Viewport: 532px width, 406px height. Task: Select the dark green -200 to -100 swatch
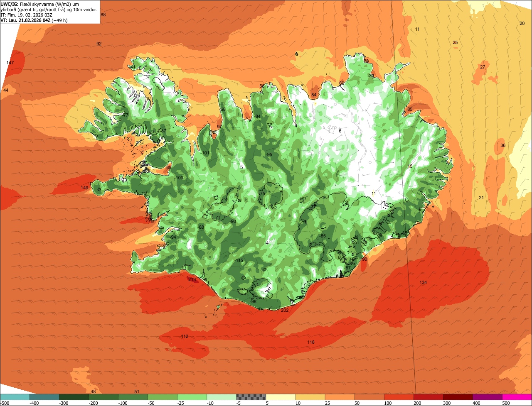[103, 397]
